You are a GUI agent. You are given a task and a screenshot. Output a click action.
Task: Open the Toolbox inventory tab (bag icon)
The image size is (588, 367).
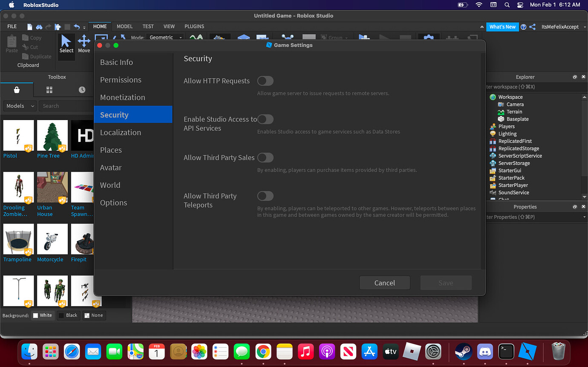coord(17,91)
